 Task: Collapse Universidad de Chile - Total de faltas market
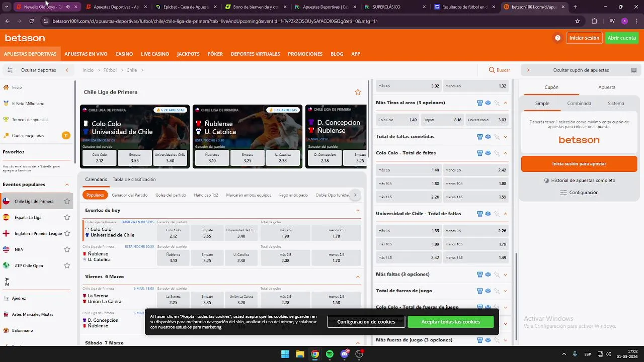[x=506, y=214]
